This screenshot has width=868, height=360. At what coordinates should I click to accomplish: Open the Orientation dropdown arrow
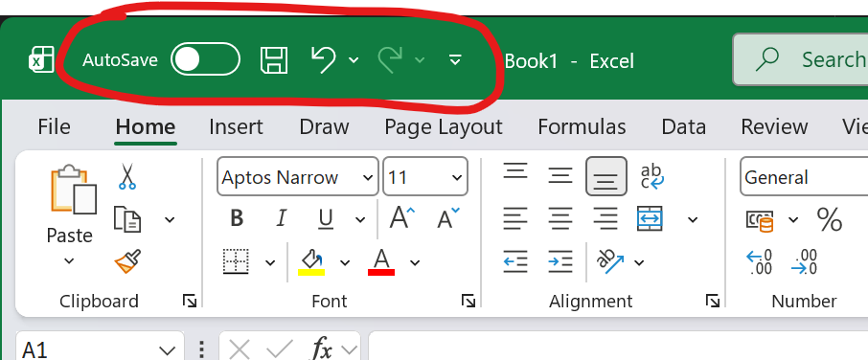639,262
